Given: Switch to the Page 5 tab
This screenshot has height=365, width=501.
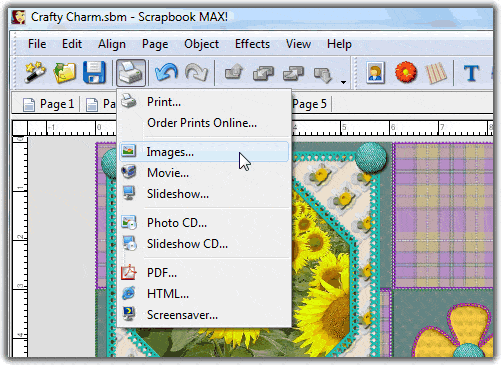Looking at the screenshot, I should point(309,104).
